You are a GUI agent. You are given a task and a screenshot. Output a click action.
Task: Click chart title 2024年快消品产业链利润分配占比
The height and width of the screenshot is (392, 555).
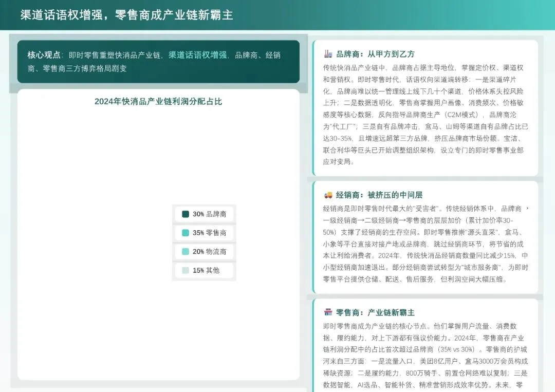coord(158,102)
